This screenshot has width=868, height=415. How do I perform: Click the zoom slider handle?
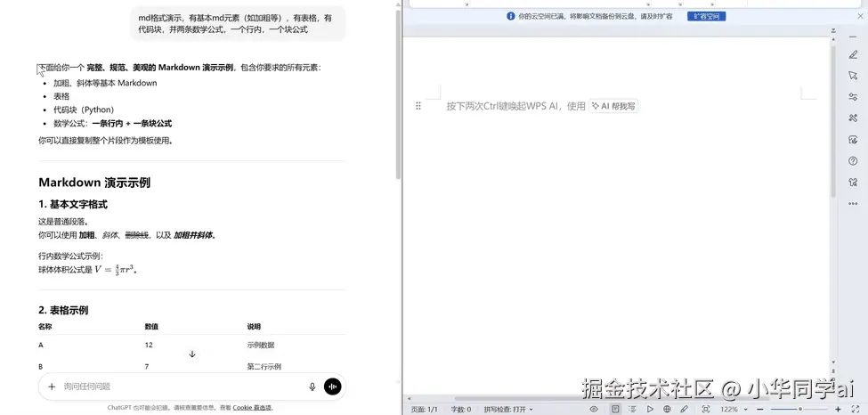tap(799, 409)
